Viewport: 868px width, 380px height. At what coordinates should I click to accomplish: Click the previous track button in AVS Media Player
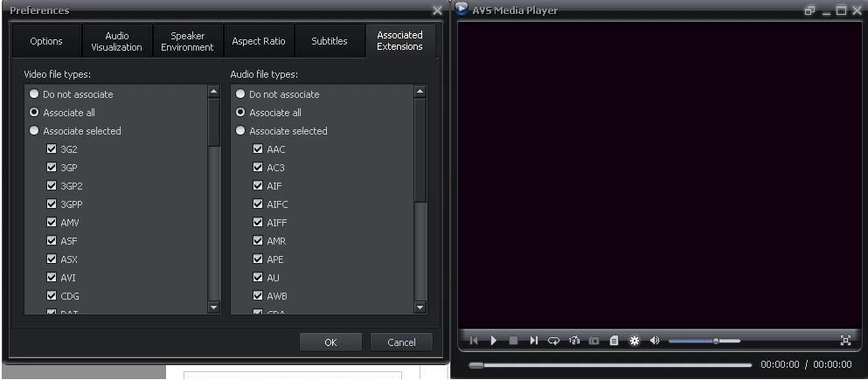[x=473, y=341]
